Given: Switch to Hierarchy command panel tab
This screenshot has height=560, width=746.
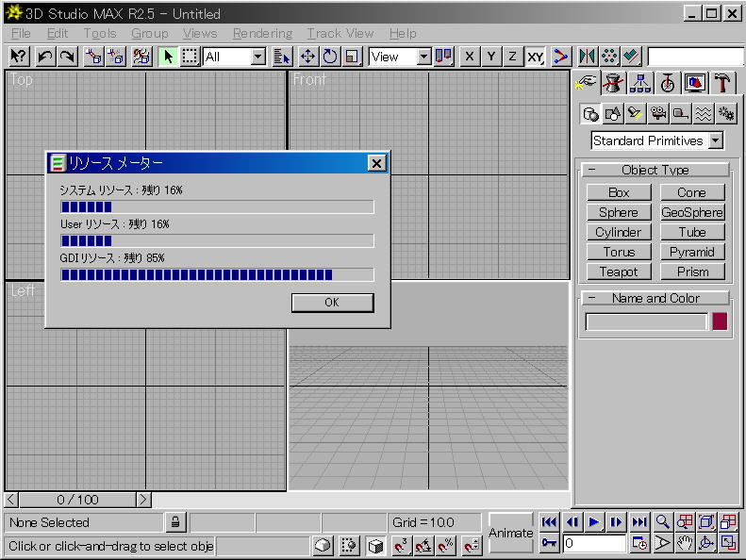Looking at the screenshot, I should 640,83.
